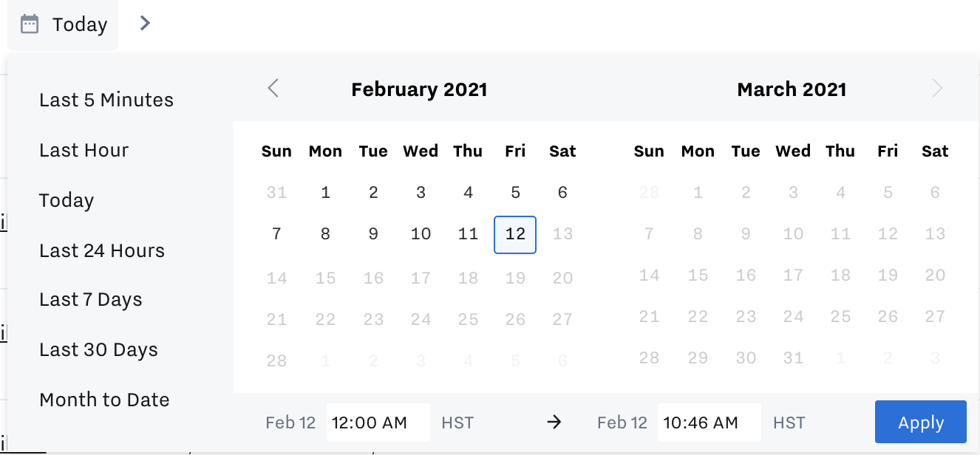Pick February 12 in the calendar

tap(515, 234)
